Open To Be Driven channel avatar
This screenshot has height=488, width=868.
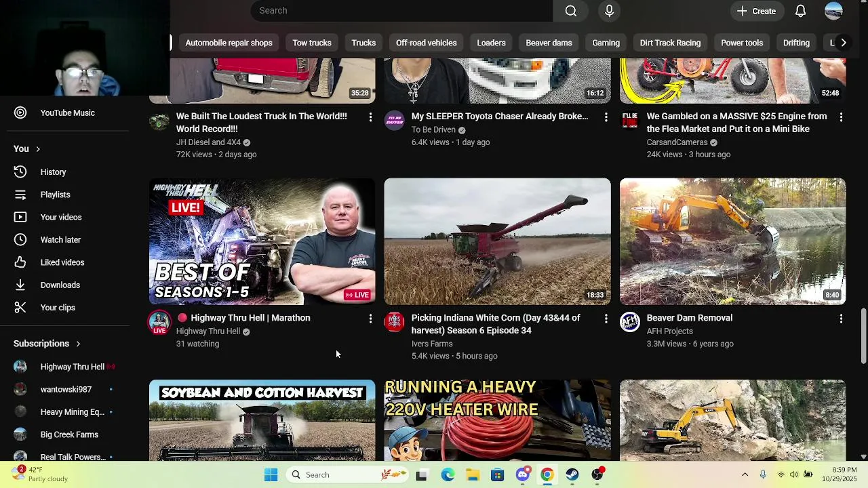(x=395, y=121)
